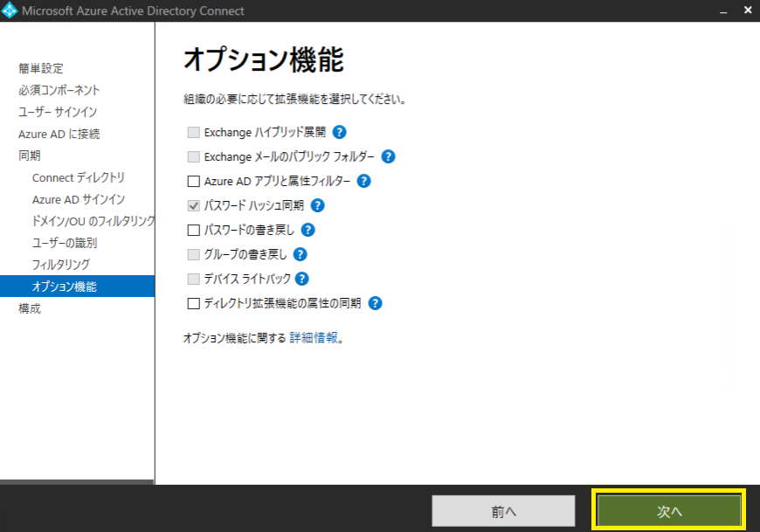This screenshot has height=532, width=760.
Task: Click the 組織の必要に応じて拡張機能を選択してください instruction text
Action: 294,100
